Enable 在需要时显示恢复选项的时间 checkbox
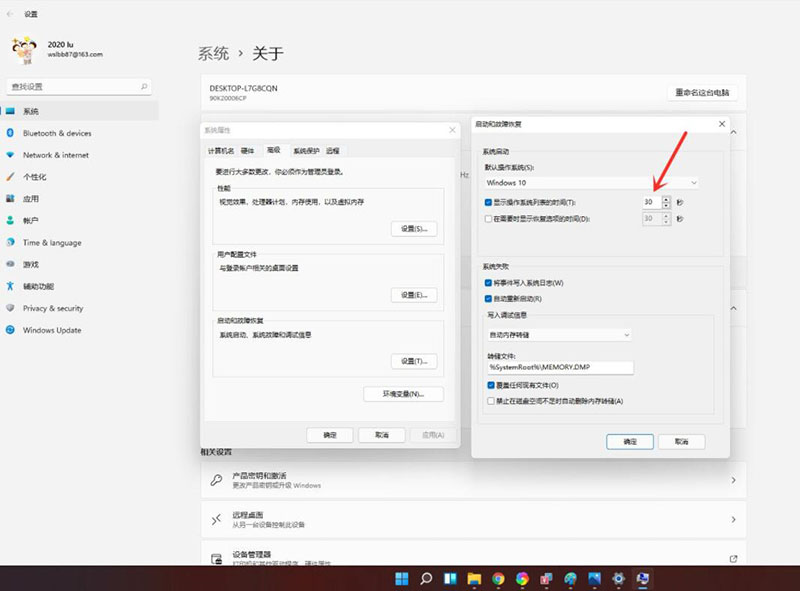Viewport: 800px width, 591px height. [486, 219]
